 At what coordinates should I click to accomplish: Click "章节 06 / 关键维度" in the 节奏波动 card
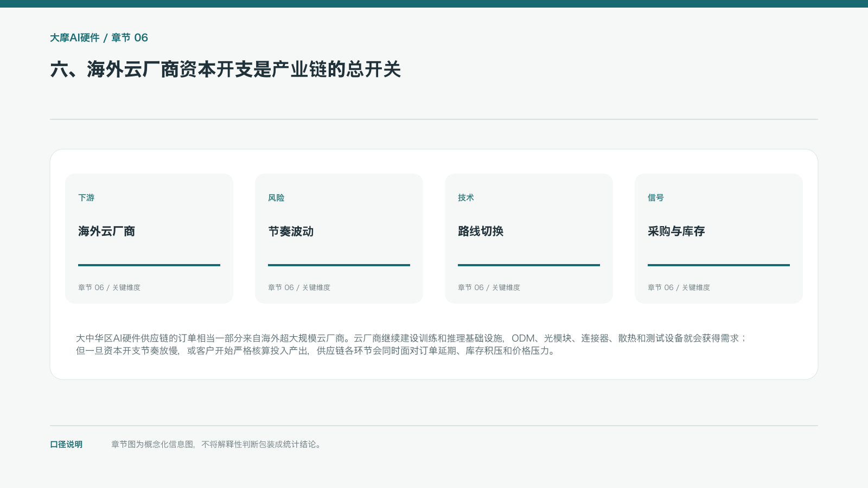click(299, 287)
